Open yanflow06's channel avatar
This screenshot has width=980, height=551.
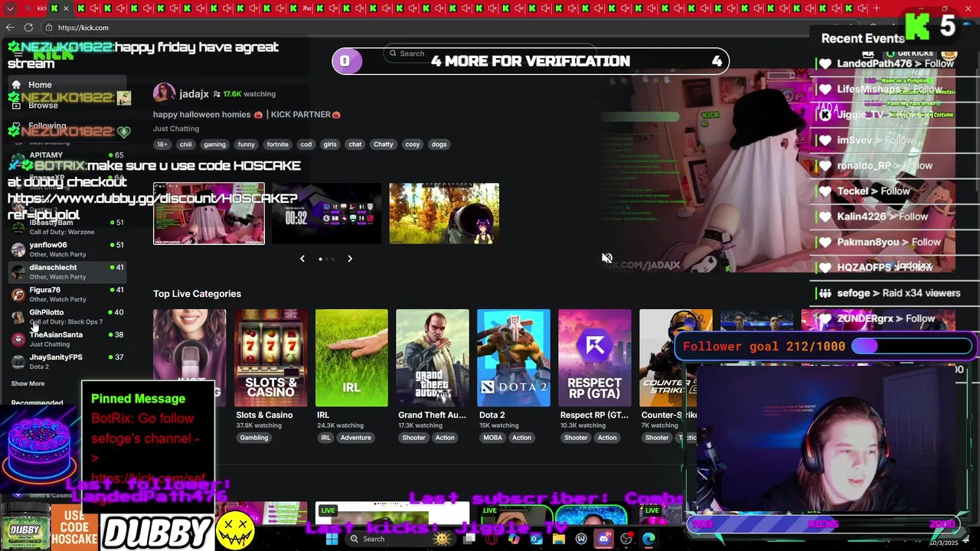point(18,249)
